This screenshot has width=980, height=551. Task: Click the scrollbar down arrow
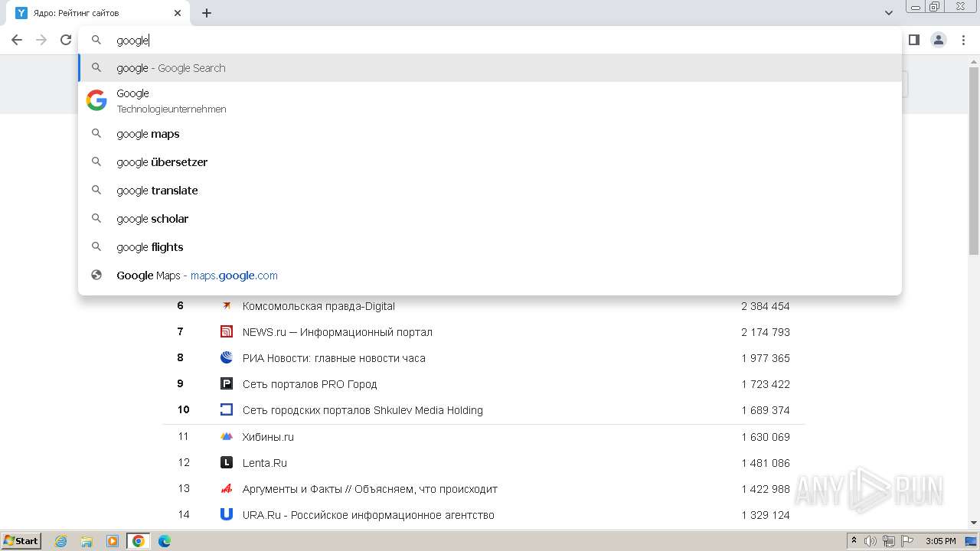point(974,523)
